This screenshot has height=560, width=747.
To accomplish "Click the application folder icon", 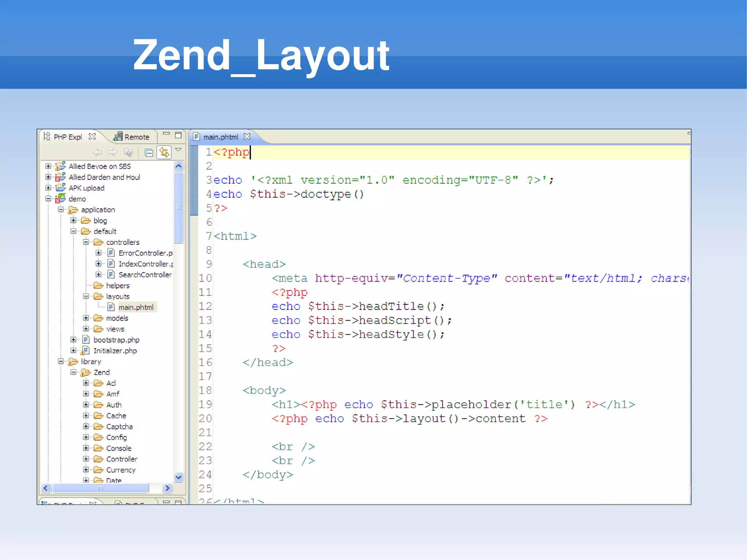I will click(x=73, y=210).
